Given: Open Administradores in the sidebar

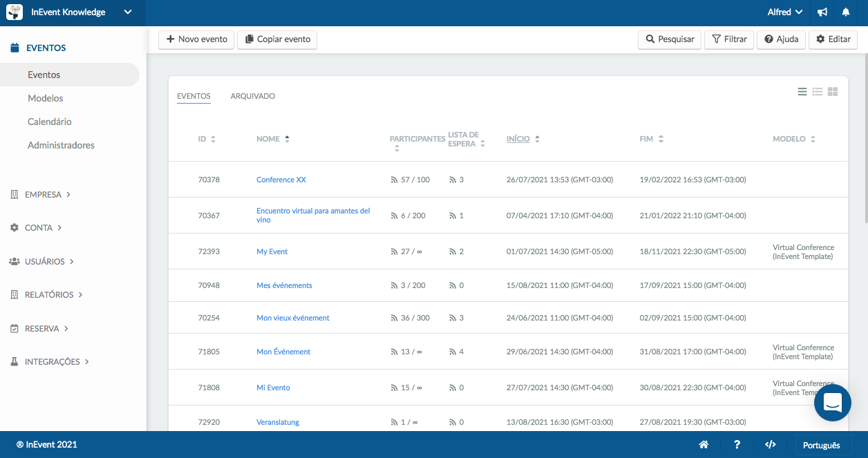Looking at the screenshot, I should (61, 145).
